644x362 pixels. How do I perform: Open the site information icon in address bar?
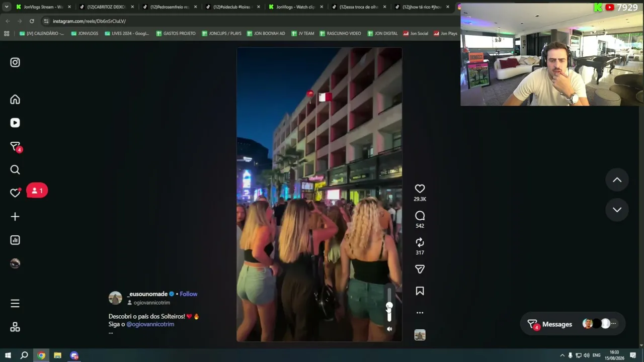46,21
